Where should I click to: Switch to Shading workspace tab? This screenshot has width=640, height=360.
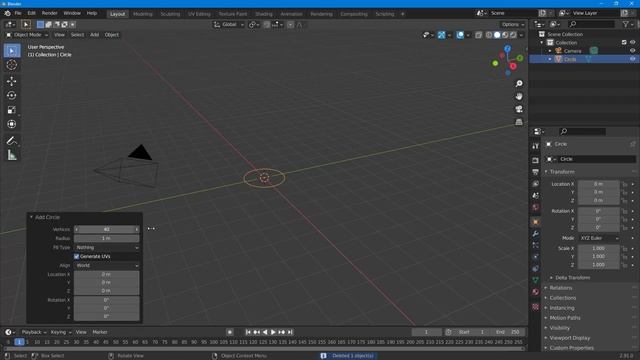click(264, 14)
